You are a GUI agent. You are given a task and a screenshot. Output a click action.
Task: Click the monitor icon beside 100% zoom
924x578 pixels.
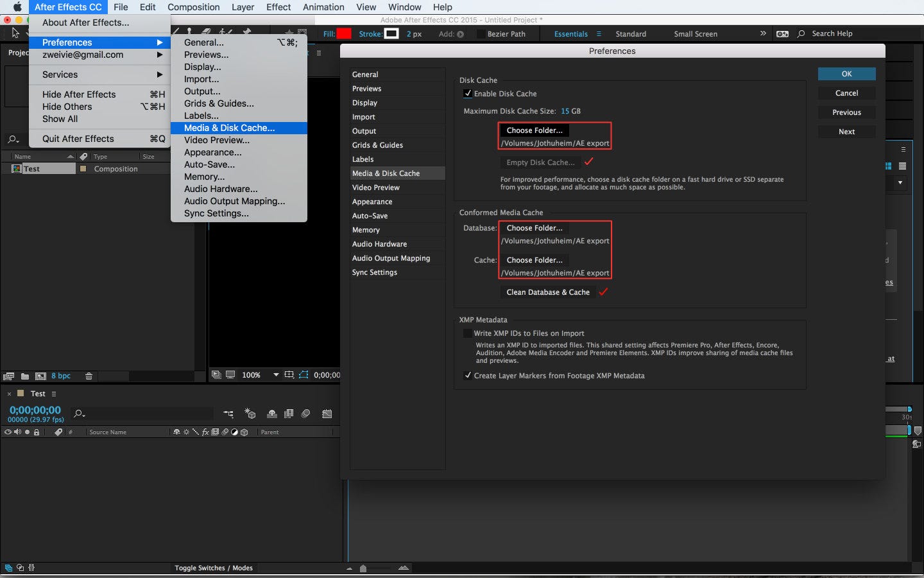[x=230, y=374]
